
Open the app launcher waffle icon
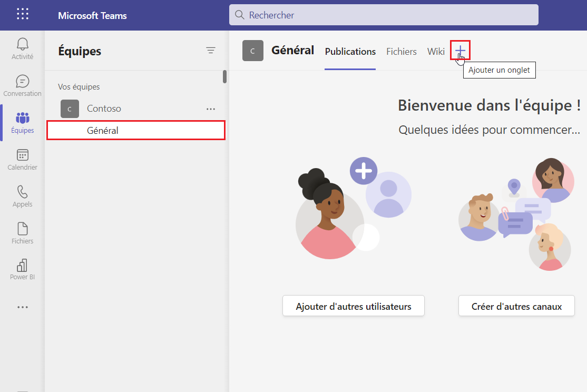click(23, 14)
